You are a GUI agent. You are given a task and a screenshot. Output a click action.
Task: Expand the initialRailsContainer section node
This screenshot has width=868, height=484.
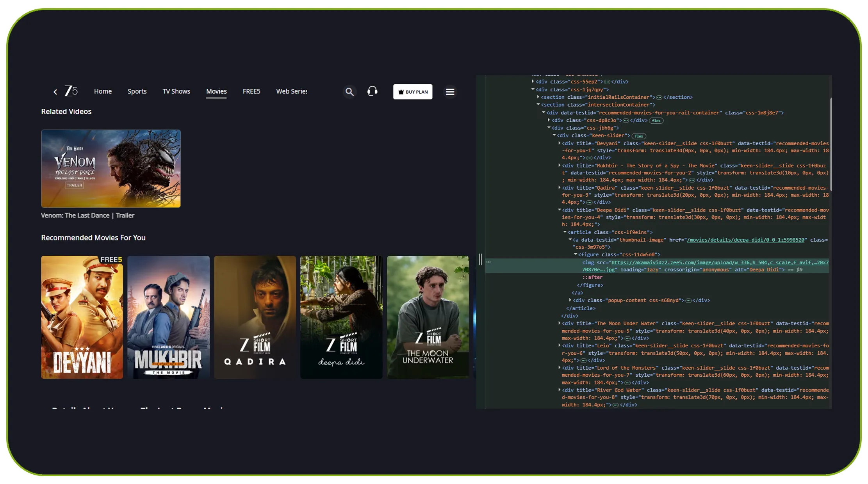[x=538, y=97]
